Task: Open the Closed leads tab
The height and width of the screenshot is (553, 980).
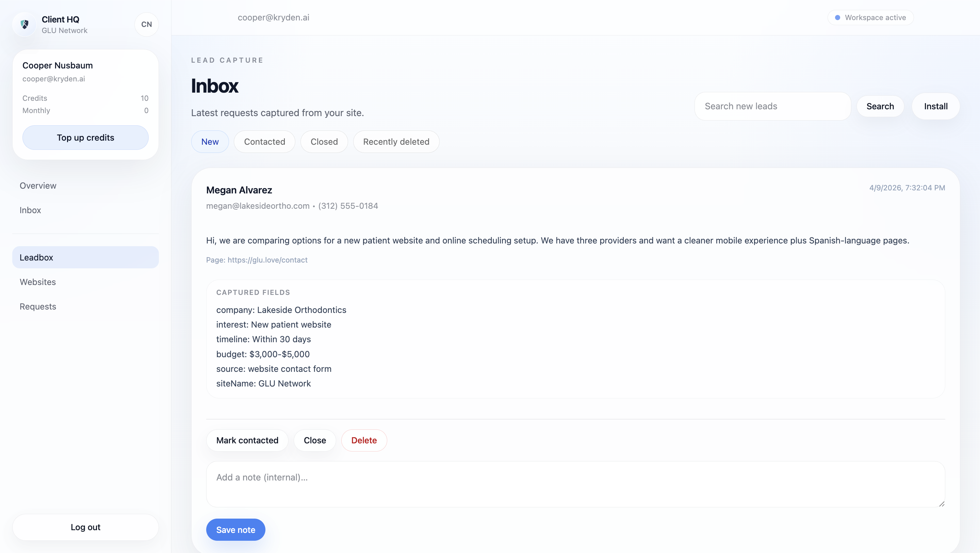Action: [x=324, y=142]
